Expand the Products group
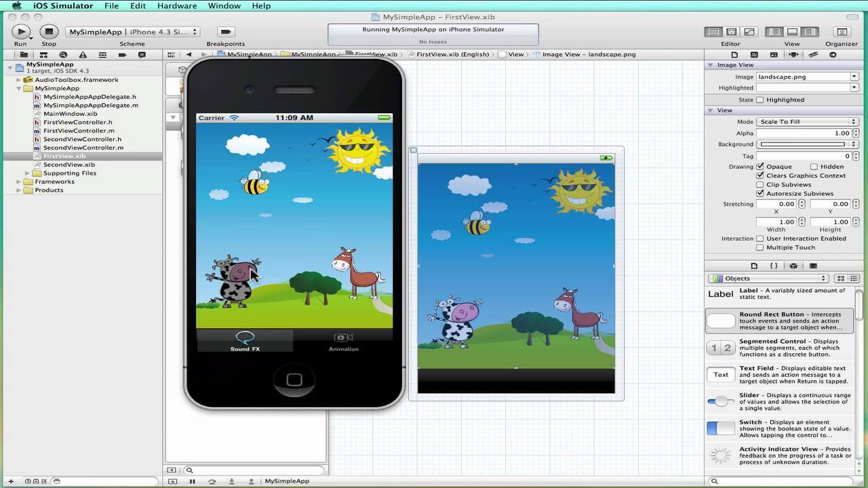Screen dimensions: 868x488 tap(19, 190)
